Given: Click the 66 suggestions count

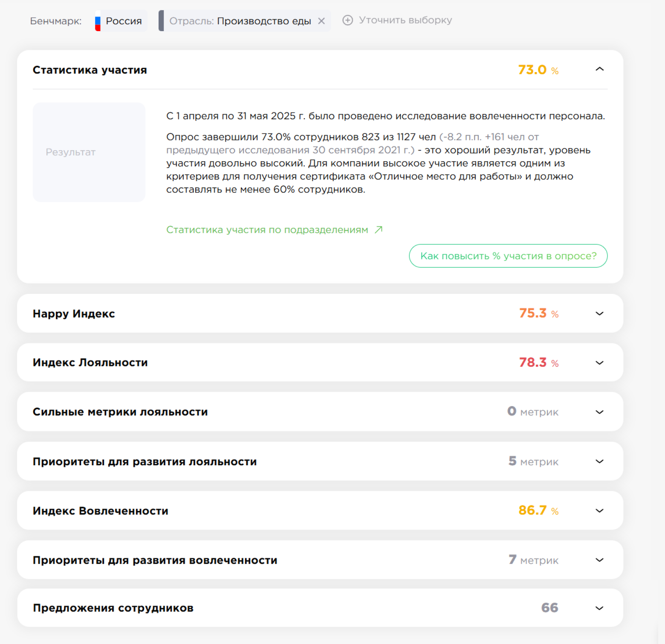Looking at the screenshot, I should coord(549,608).
